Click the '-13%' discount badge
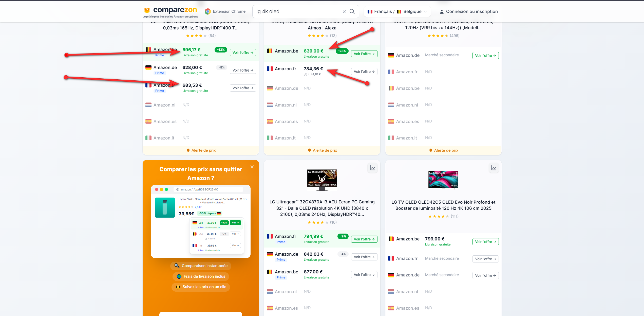644x316 pixels. [221, 50]
